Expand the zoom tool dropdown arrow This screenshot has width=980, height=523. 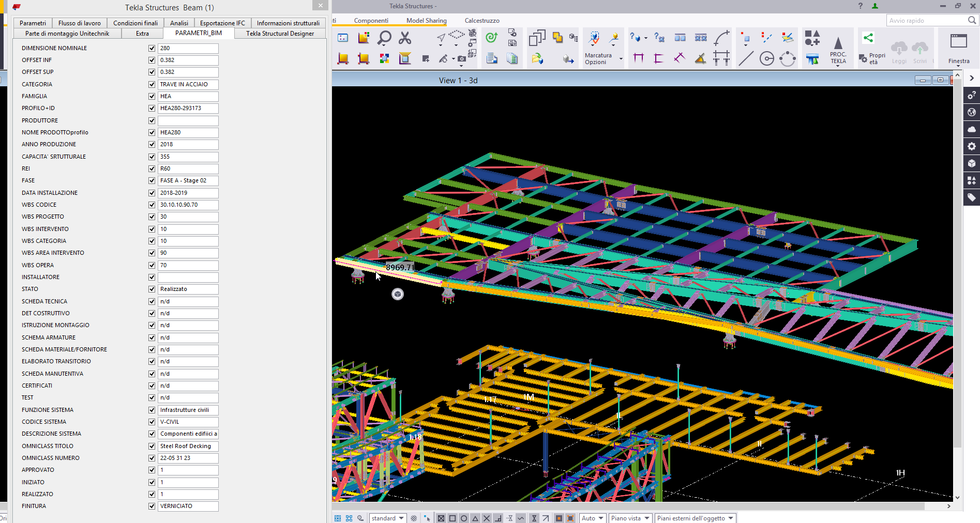coord(384,47)
